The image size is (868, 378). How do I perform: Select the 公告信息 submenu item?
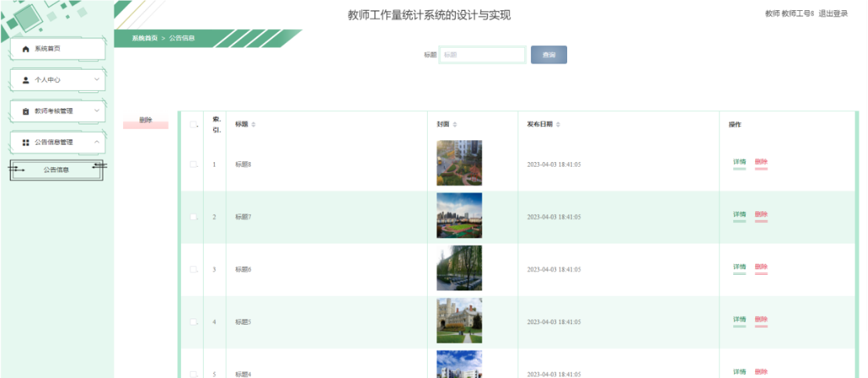[56, 170]
